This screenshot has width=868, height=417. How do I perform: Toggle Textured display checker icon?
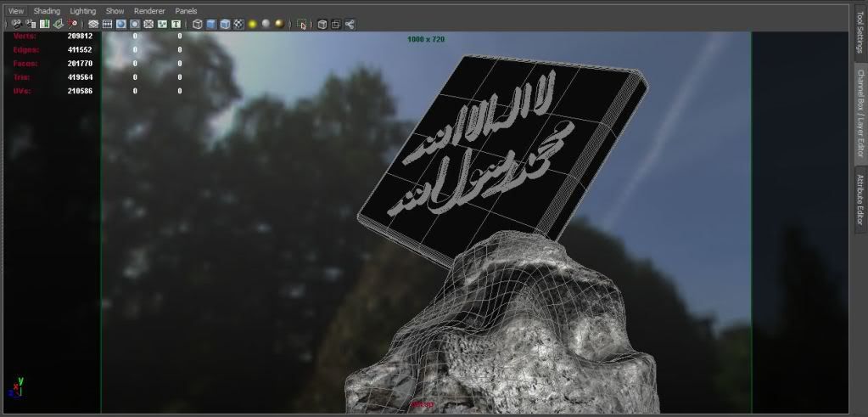[x=238, y=24]
